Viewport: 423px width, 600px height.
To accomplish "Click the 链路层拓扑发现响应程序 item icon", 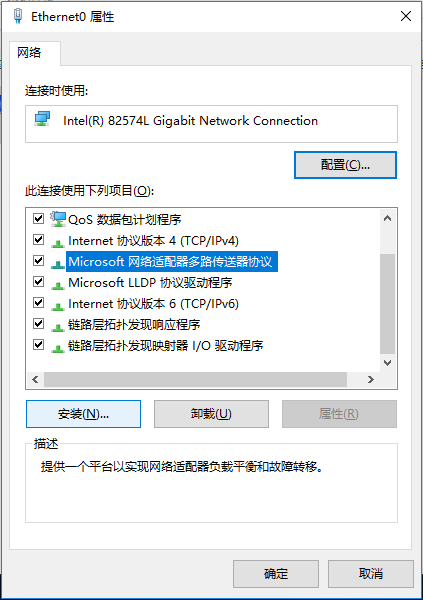I will (x=58, y=327).
